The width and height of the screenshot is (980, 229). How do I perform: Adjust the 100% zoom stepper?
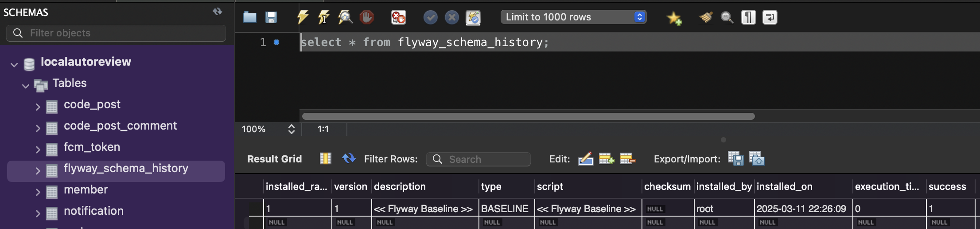coord(291,129)
